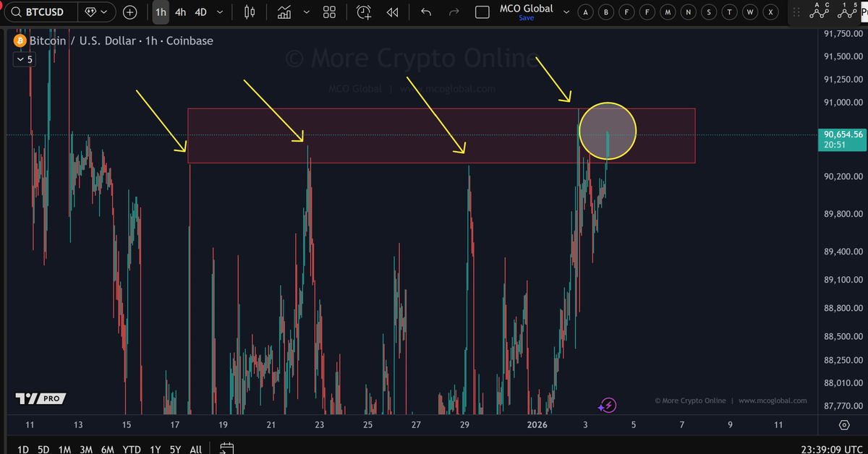This screenshot has height=454, width=868.
Task: Open the www.mcoglobal.com watermark link
Action: [775, 401]
